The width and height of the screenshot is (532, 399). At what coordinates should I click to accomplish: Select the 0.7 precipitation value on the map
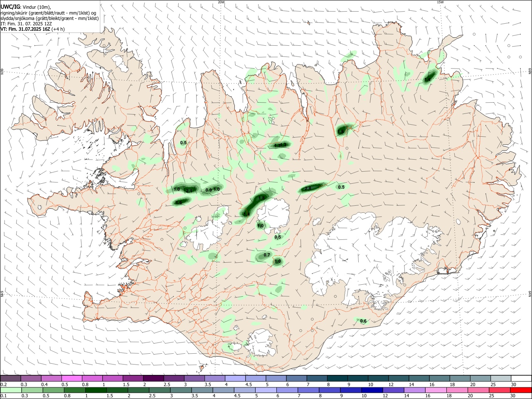pyautogui.click(x=267, y=255)
